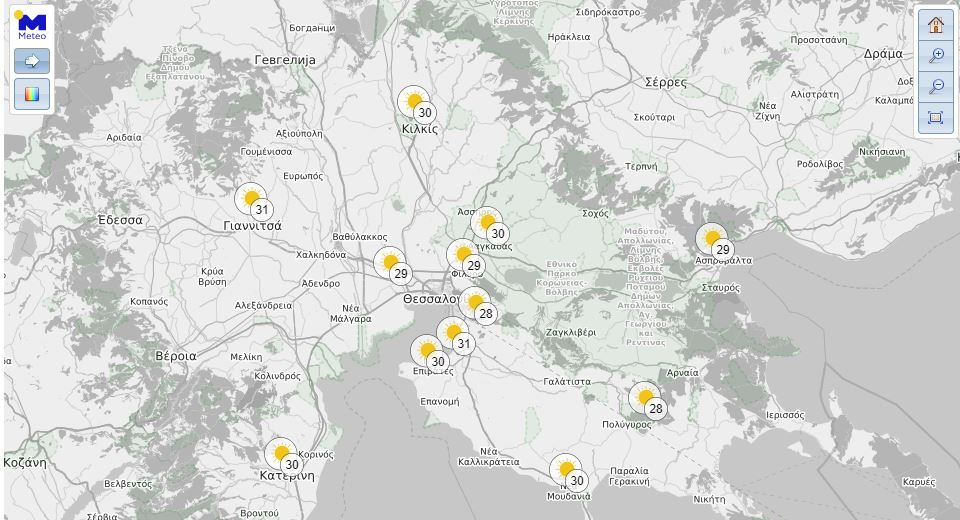The image size is (960, 520).
Task: Click the Asprovalta weather marker showing 29
Action: click(x=713, y=239)
